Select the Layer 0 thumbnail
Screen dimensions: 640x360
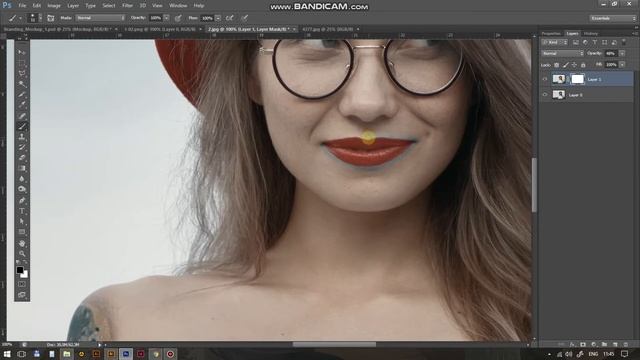click(559, 95)
